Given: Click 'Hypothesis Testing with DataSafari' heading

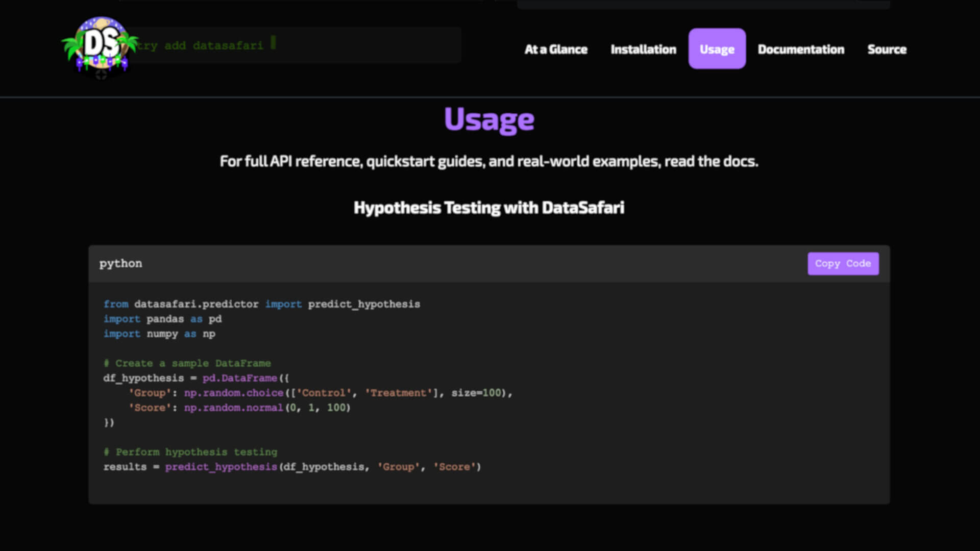Looking at the screenshot, I should point(489,208).
